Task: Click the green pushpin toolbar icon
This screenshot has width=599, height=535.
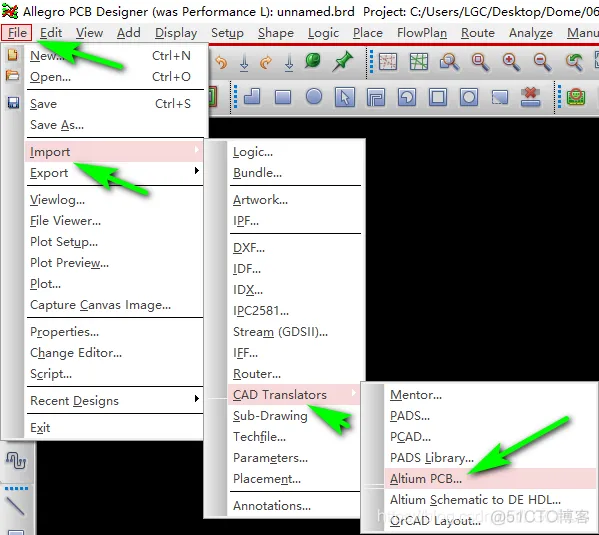Action: click(342, 62)
